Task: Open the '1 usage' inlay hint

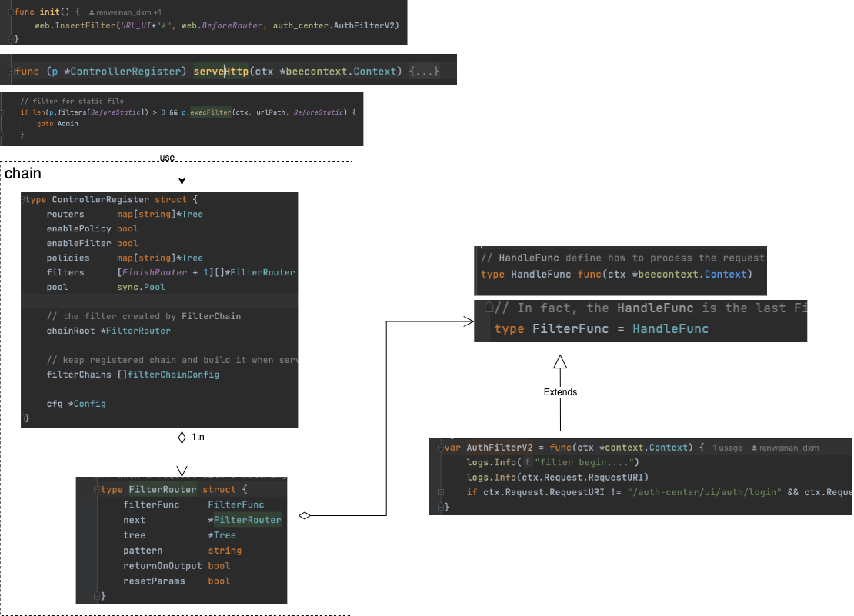Action: tap(728, 448)
